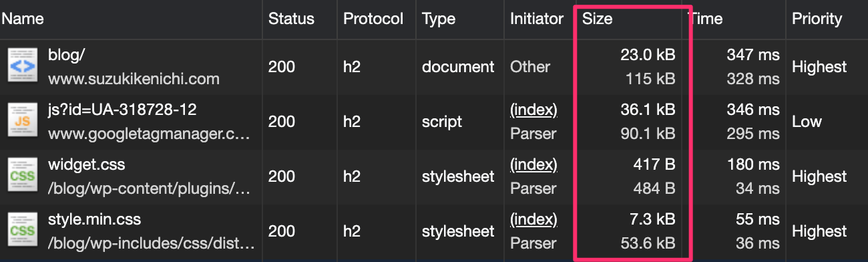The width and height of the screenshot is (868, 262).
Task: Click the 328 ms latency value
Action: click(x=752, y=79)
